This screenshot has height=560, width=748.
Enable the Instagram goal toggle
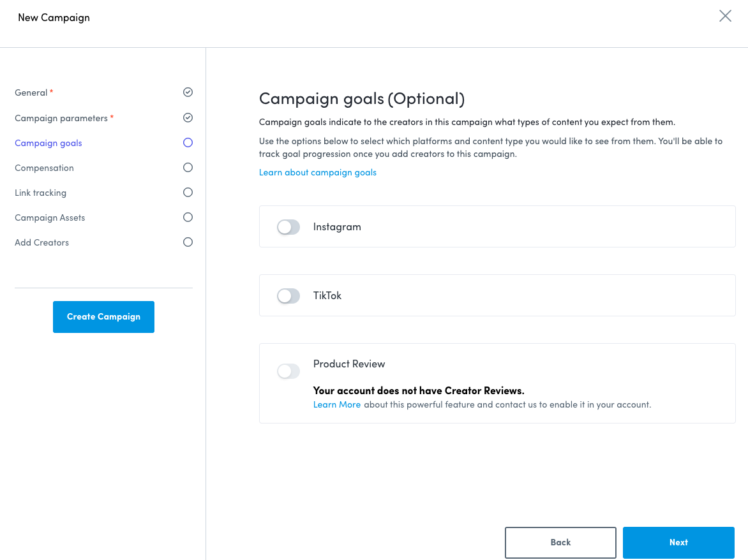[x=288, y=227]
